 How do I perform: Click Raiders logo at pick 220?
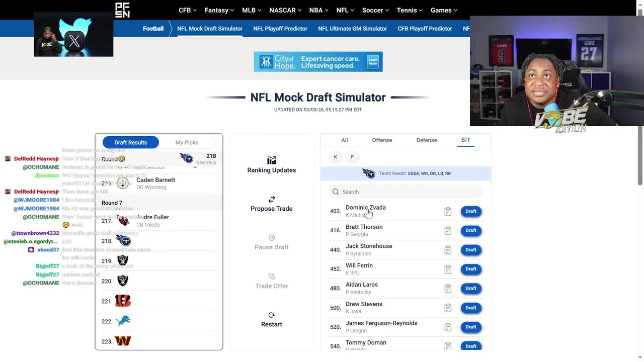(122, 281)
